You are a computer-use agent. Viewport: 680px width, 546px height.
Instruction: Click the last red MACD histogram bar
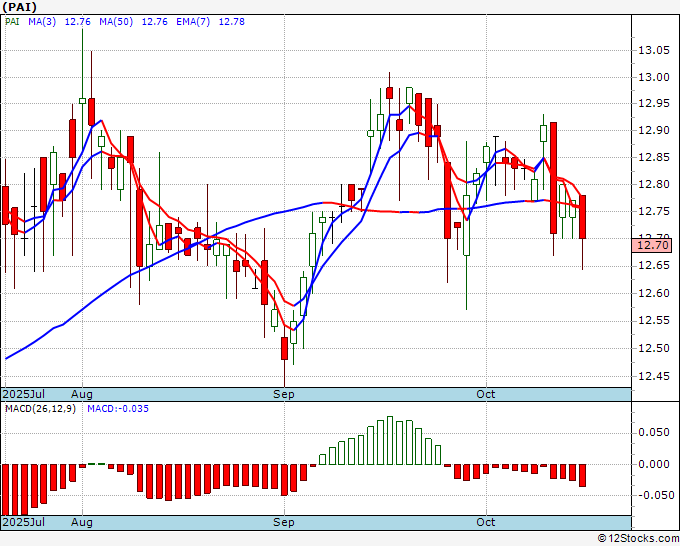(x=582, y=475)
